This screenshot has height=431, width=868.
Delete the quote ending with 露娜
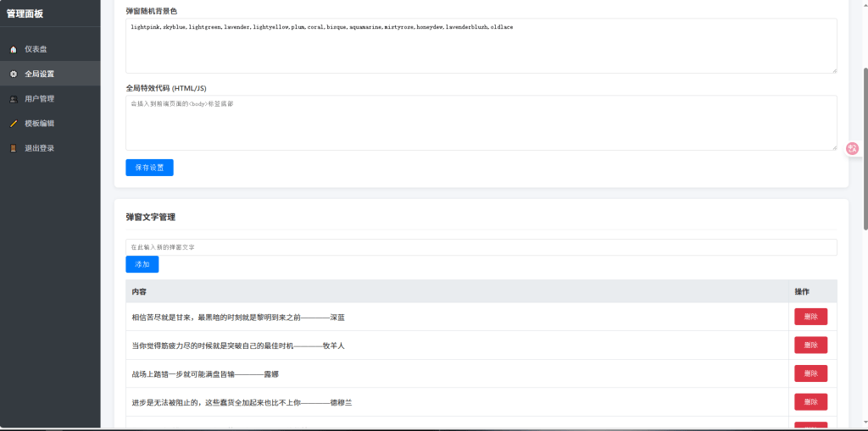(x=810, y=373)
